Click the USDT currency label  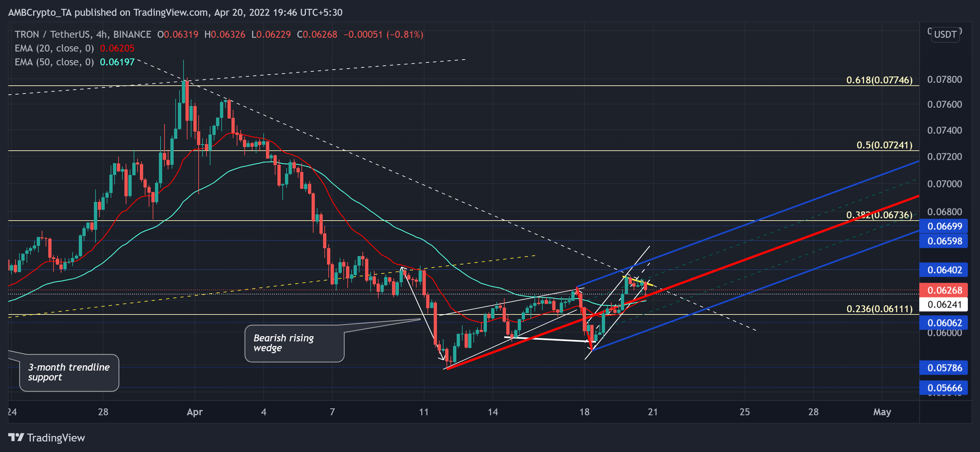click(x=945, y=34)
